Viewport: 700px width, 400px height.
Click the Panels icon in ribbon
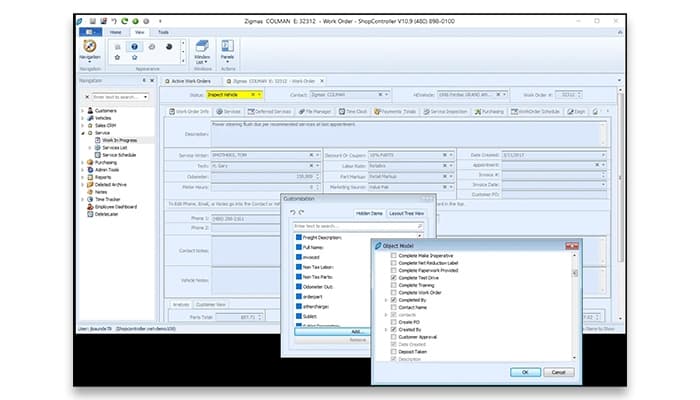(228, 46)
